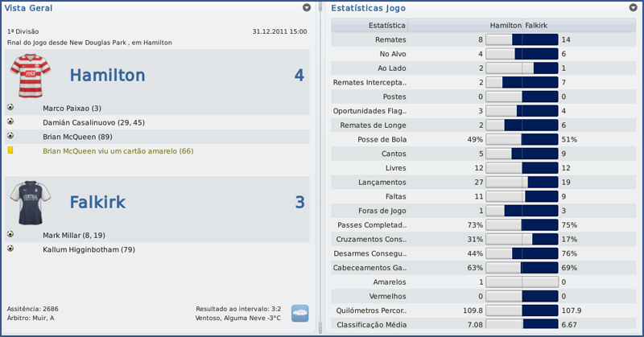Click the snowy weather icon
Screen dimensions: 644x337
pos(299,313)
